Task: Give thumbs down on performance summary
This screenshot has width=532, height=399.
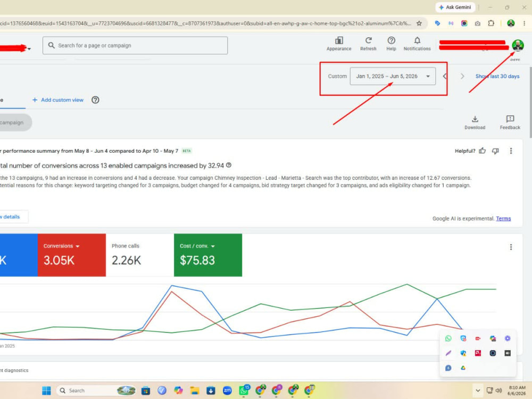Action: click(495, 151)
